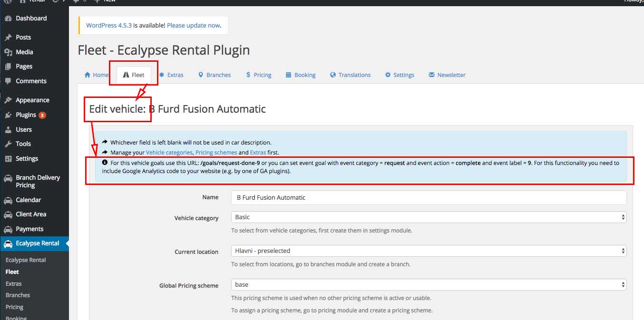Open Pricing in the sidebar submenu
The width and height of the screenshot is (644, 320).
coord(14,307)
